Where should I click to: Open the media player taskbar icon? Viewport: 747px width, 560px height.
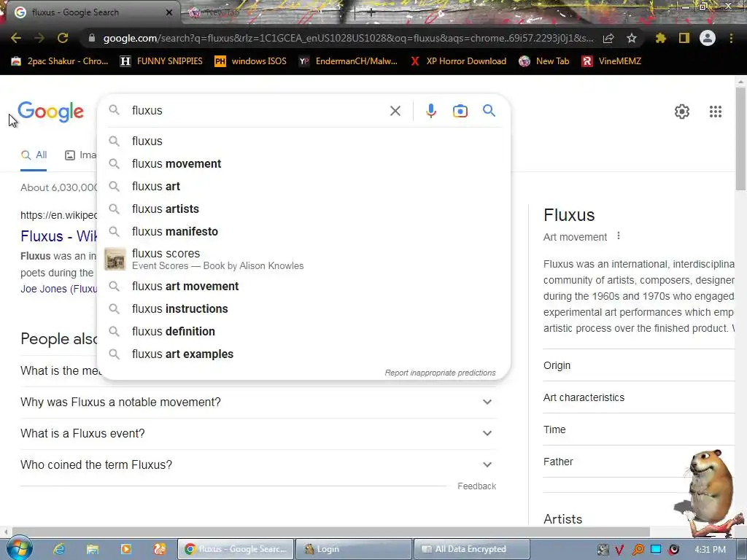125,549
